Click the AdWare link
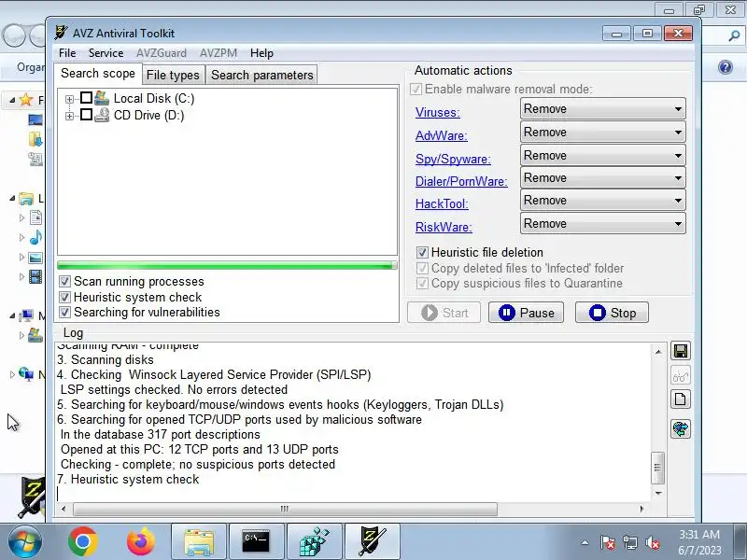The height and width of the screenshot is (560, 747). pyautogui.click(x=441, y=135)
